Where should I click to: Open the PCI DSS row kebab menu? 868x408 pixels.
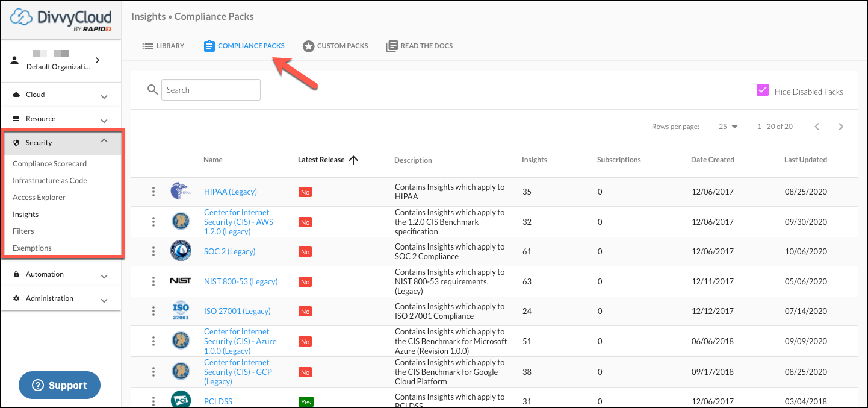coord(153,401)
